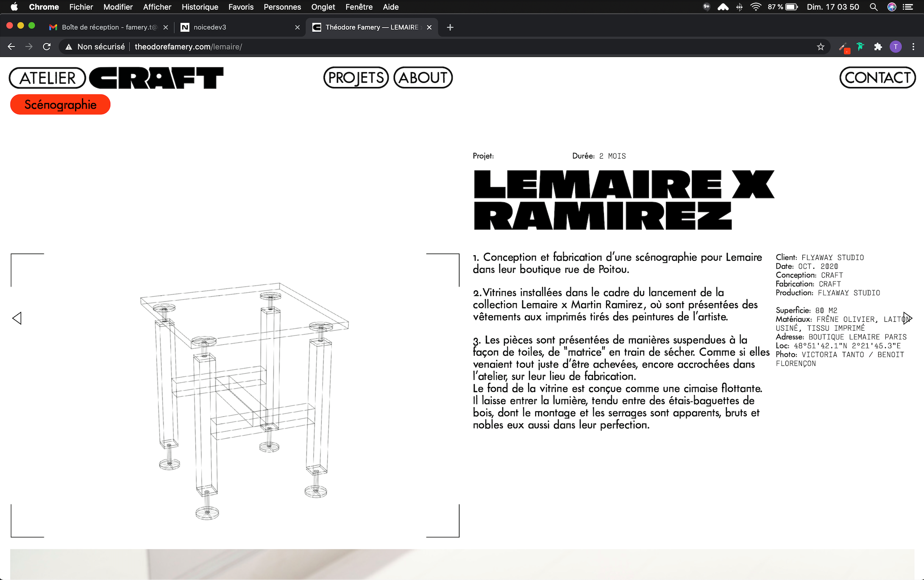
Task: Open Chrome three-dot menu
Action: point(913,47)
